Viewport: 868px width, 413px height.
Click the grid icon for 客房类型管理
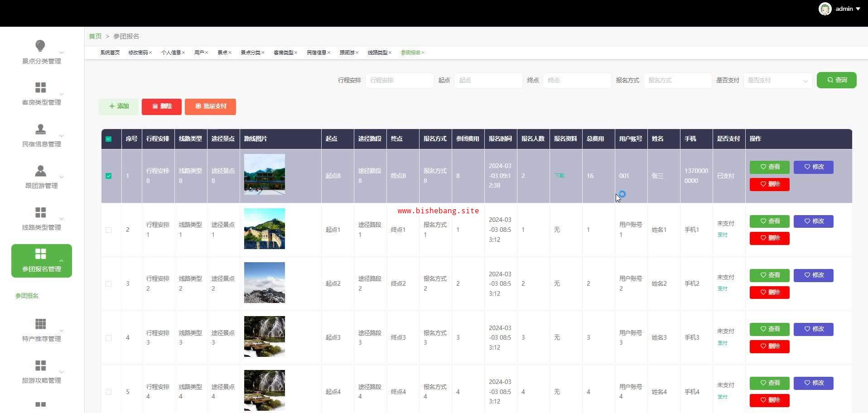[40, 87]
